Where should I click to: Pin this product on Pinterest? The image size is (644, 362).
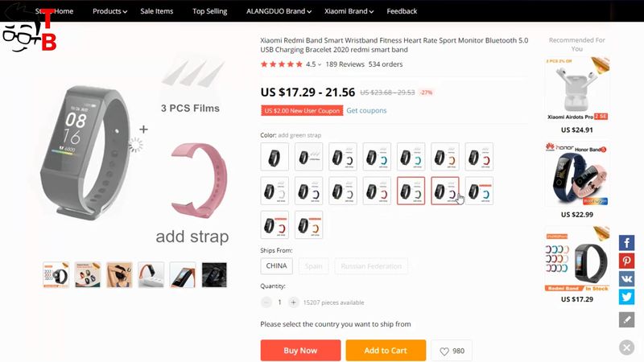point(627,261)
